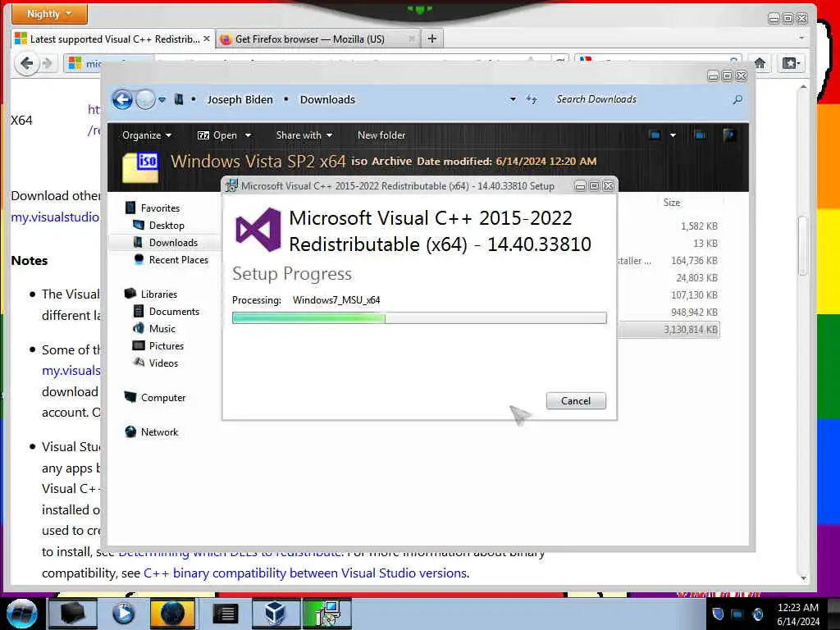Select Favorites in navigation pane

160,208
